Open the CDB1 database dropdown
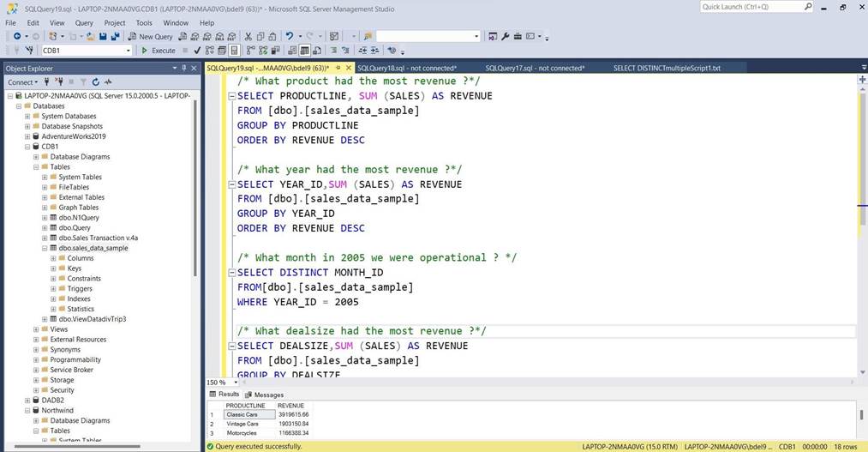The height and width of the screenshot is (452, 868). 129,51
